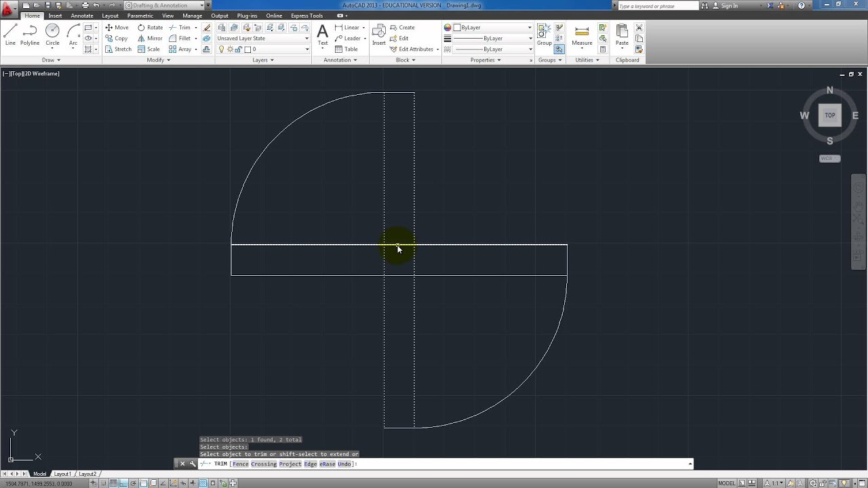Open the Text annotation tool
This screenshot has height=488, width=868.
(323, 35)
